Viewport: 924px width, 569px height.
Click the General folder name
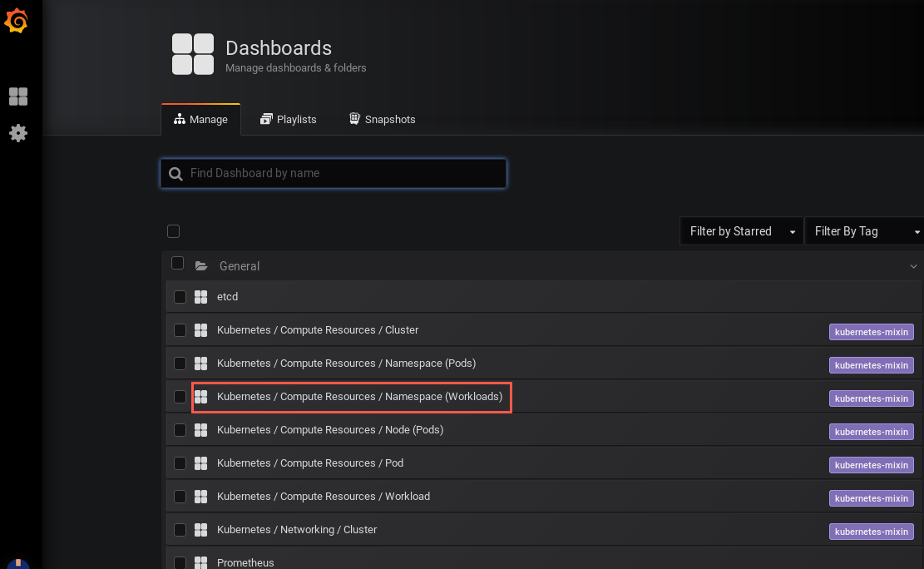tap(240, 266)
